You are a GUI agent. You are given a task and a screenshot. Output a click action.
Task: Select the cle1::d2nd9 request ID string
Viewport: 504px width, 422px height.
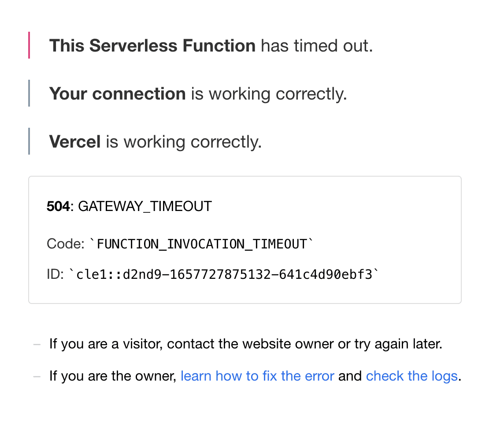click(224, 274)
